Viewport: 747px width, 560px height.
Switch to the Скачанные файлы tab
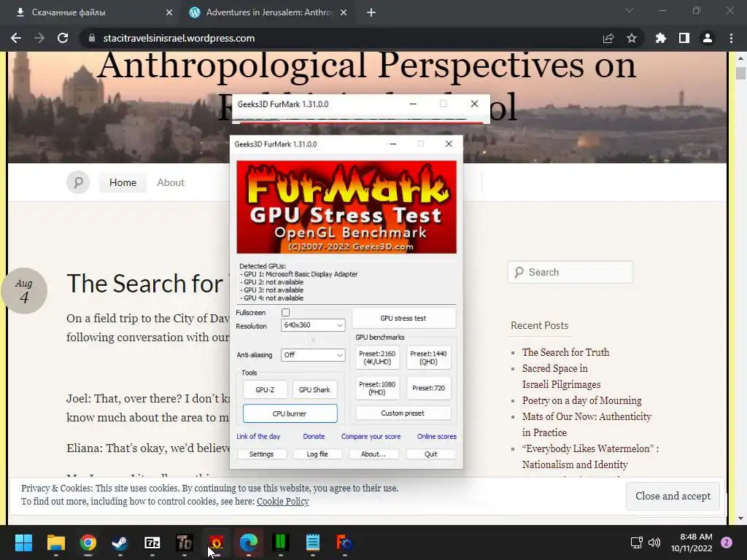[x=91, y=12]
